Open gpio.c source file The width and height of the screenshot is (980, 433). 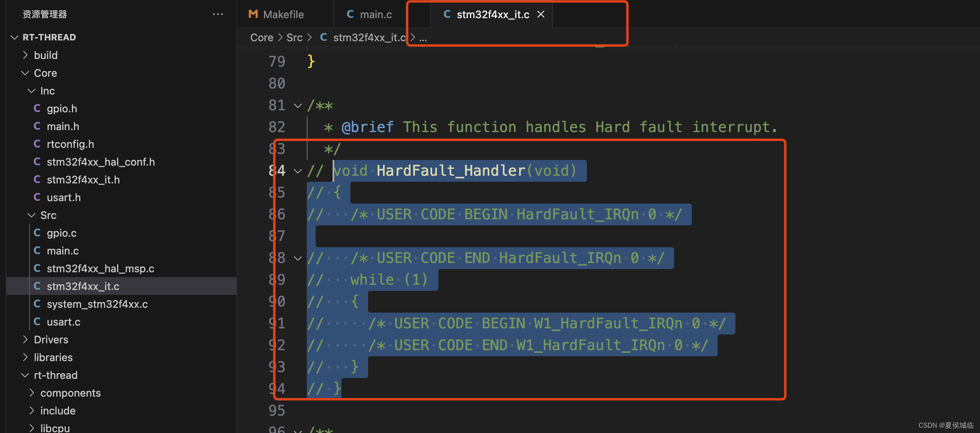click(x=121, y=233)
